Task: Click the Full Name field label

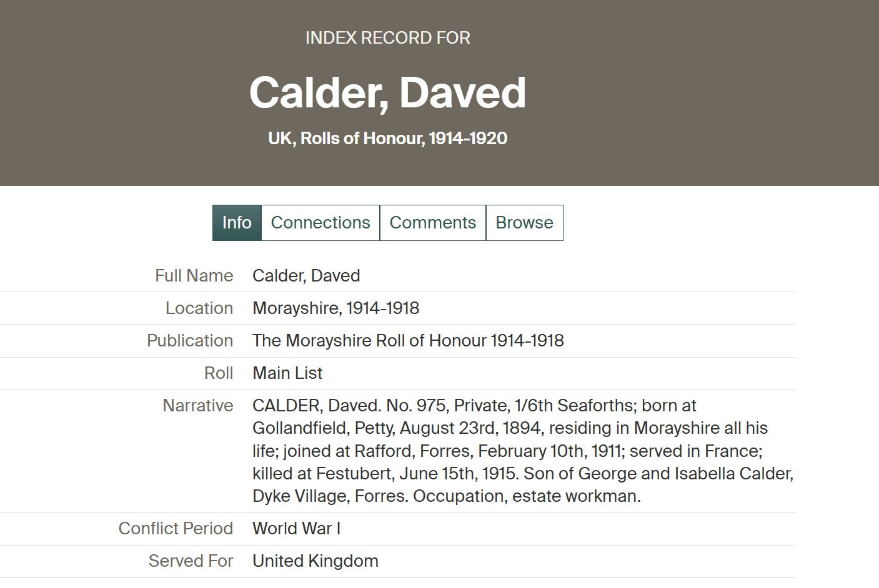Action: click(194, 276)
